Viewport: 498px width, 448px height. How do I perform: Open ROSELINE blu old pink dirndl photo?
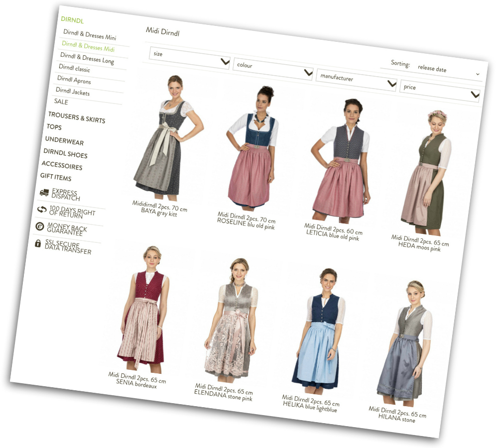coord(252,149)
